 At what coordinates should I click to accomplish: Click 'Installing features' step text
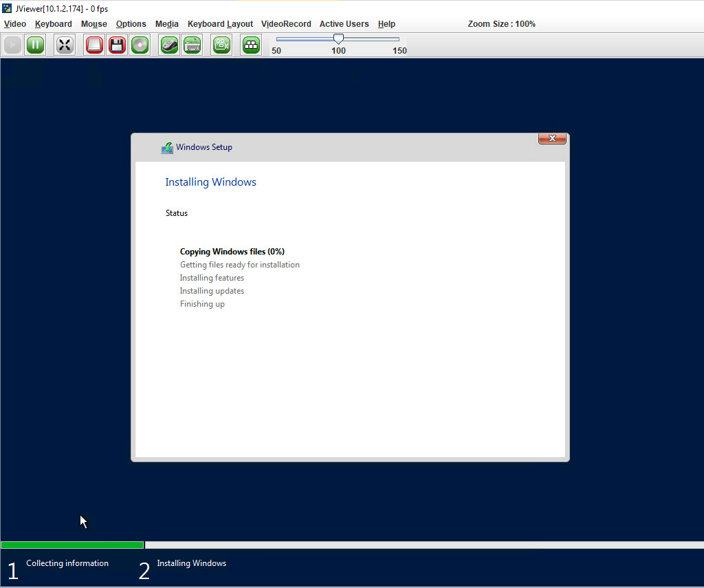(x=212, y=278)
